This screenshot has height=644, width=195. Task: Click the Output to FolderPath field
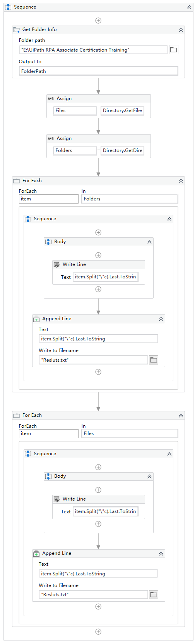[x=99, y=71]
